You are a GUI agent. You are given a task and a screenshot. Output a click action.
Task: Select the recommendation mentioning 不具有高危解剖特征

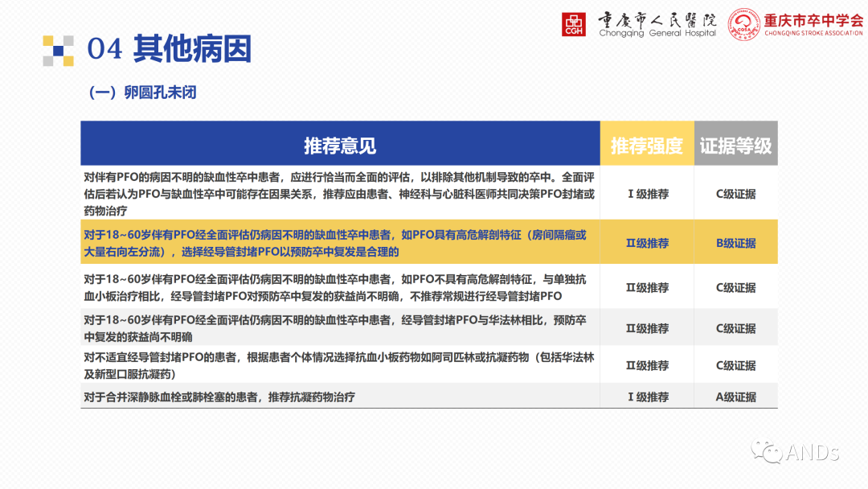(335, 287)
